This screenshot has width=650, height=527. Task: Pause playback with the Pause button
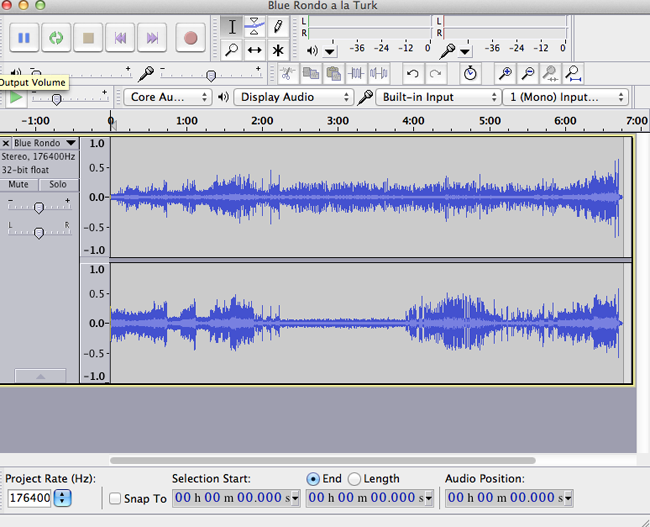click(x=24, y=38)
